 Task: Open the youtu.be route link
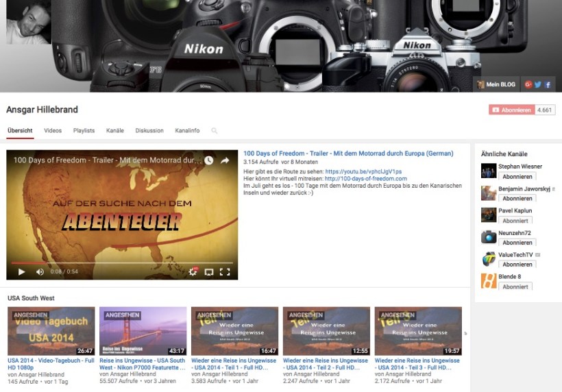pyautogui.click(x=363, y=171)
